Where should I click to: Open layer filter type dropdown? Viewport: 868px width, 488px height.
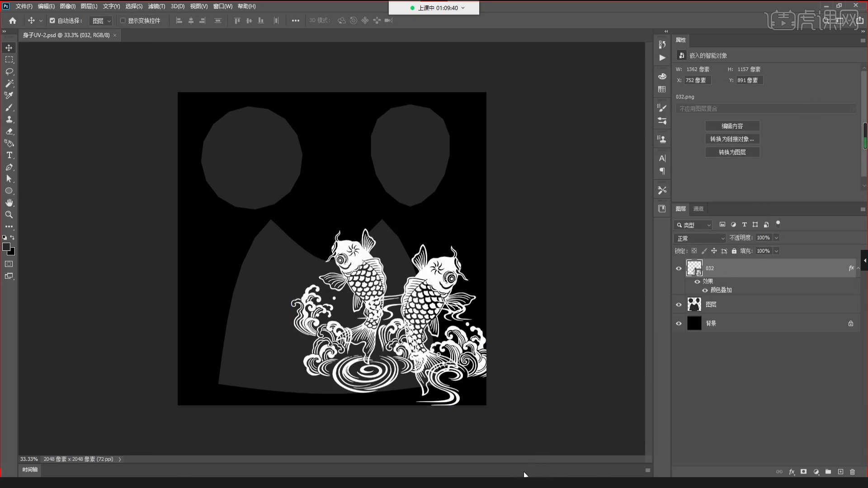[693, 225]
